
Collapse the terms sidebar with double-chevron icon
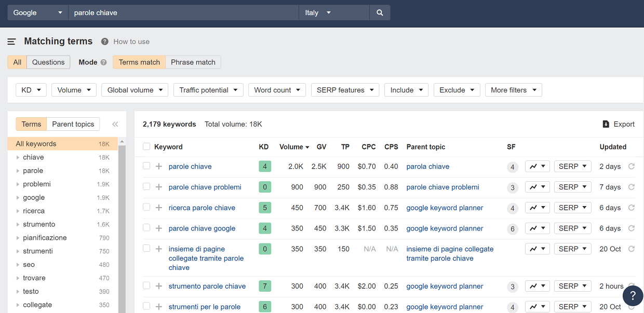coord(115,124)
